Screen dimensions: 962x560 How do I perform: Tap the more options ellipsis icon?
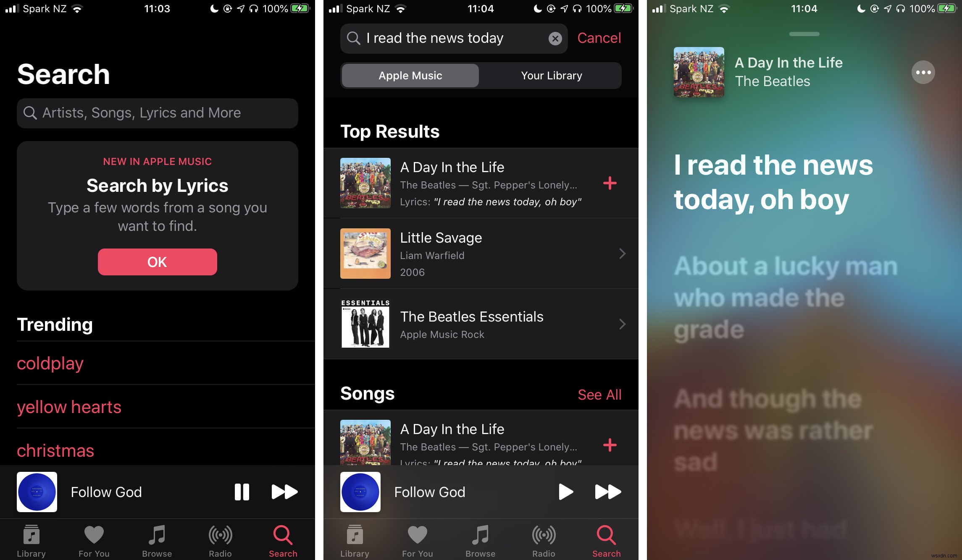(x=924, y=72)
